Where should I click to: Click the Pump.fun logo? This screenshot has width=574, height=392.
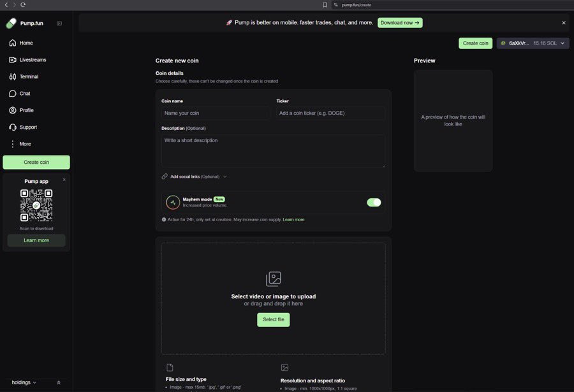[24, 22]
